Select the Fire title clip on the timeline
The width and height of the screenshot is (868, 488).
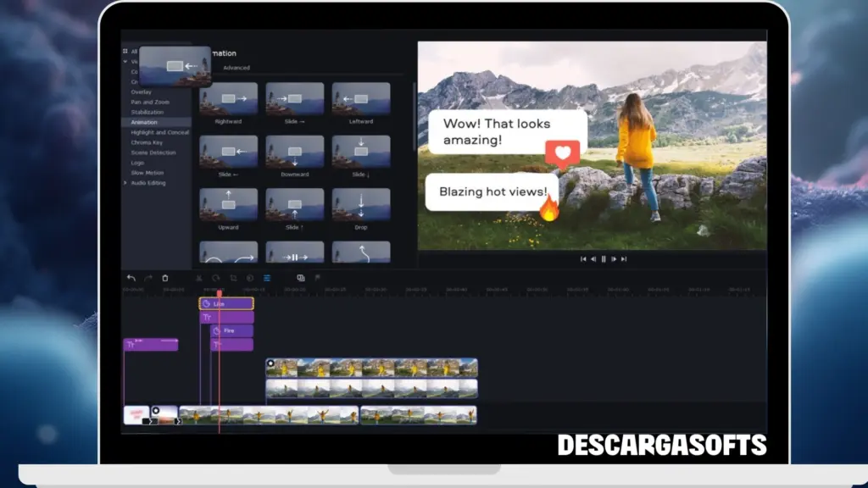[x=231, y=330]
